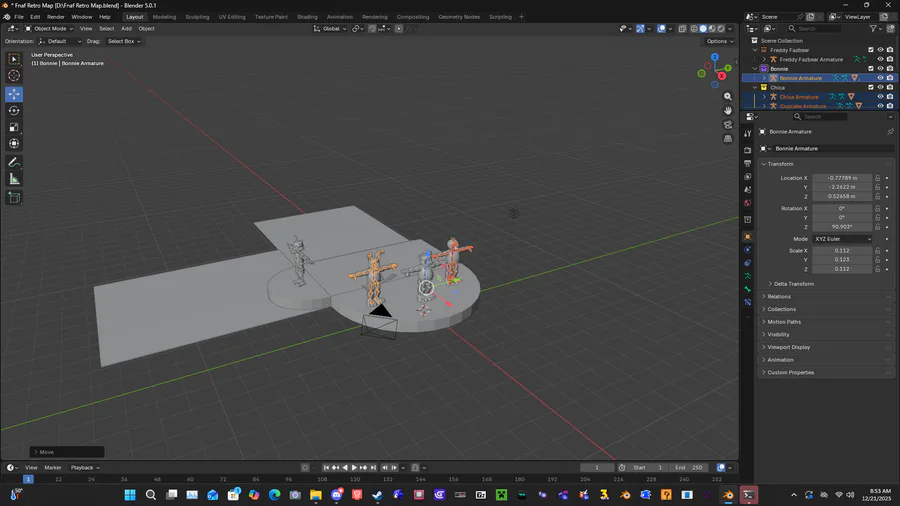Open the World properties tab
The image size is (900, 506).
pyautogui.click(x=747, y=203)
